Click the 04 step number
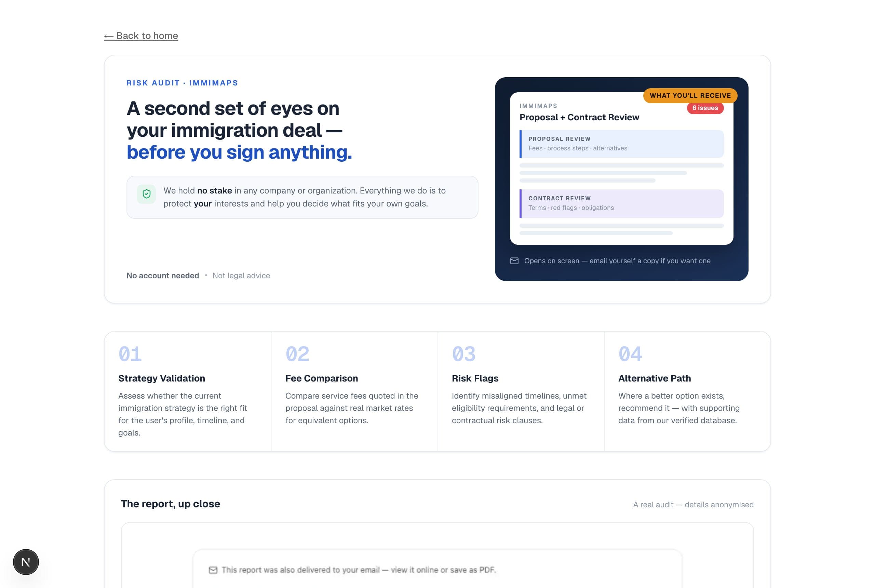 [630, 354]
